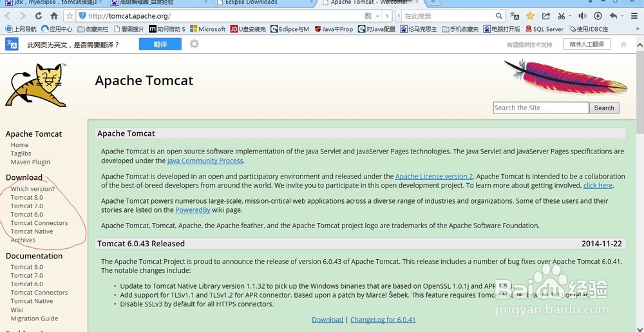Open the Which version? link
Viewport: 644px width, 332px height.
point(32,189)
